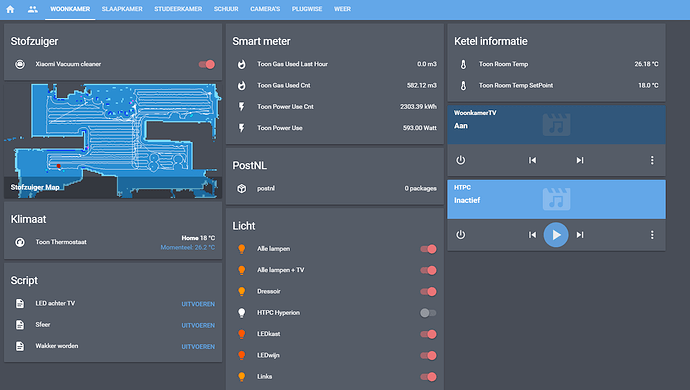This screenshot has height=390, width=690.
Task: Click the Toon Gas Used Last Hour flame icon
Action: [x=242, y=64]
